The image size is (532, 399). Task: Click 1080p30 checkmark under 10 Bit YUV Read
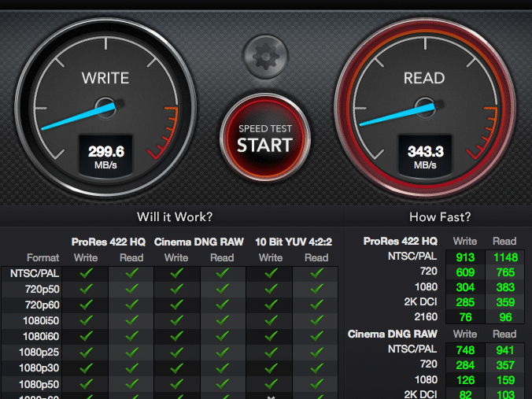pyautogui.click(x=316, y=368)
